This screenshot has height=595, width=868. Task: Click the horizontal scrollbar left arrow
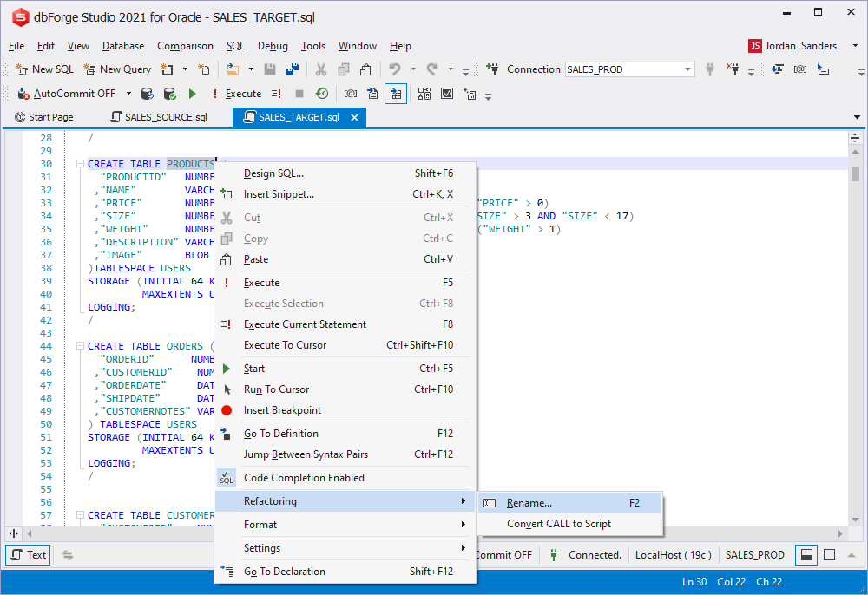(30, 533)
